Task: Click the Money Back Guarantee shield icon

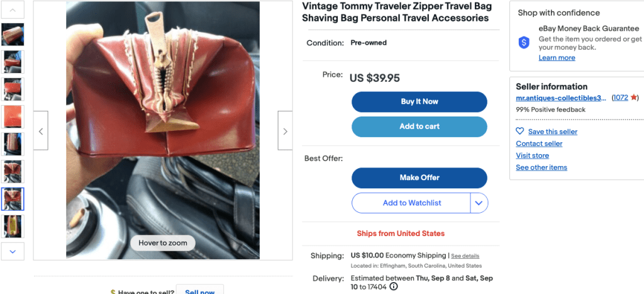Action: point(524,43)
